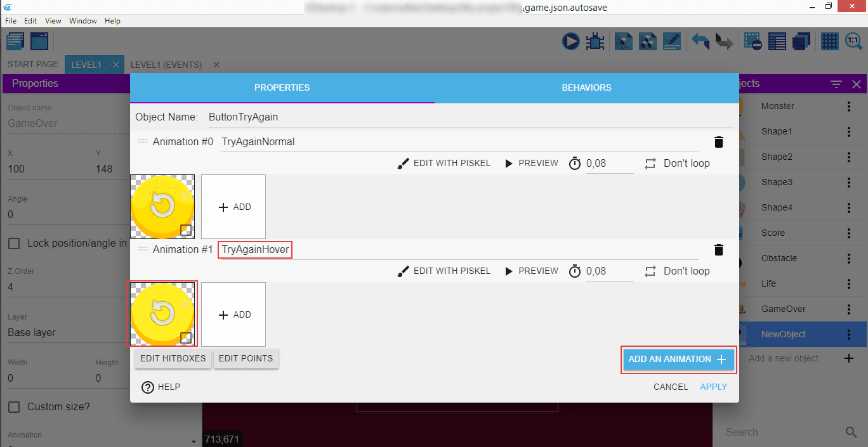This screenshot has width=868, height=447.
Task: Switch to the Behaviors tab
Action: tap(586, 87)
